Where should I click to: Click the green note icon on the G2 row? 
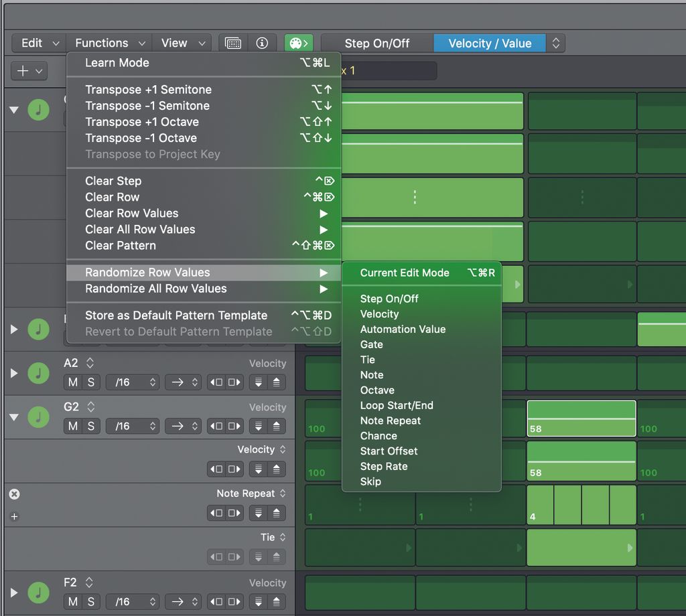tap(37, 417)
